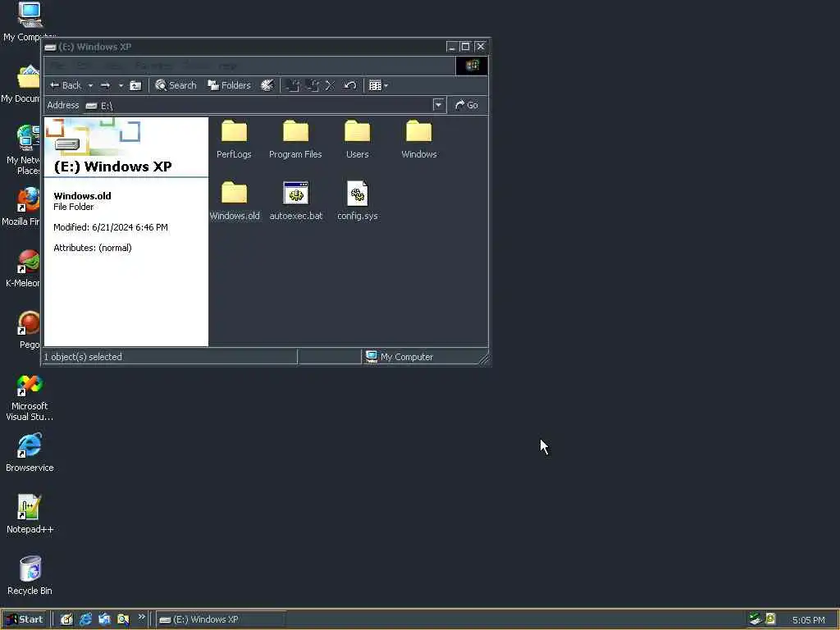The width and height of the screenshot is (840, 630).
Task: Click the '1 object(s) selected' status text
Action: pyautogui.click(x=83, y=357)
